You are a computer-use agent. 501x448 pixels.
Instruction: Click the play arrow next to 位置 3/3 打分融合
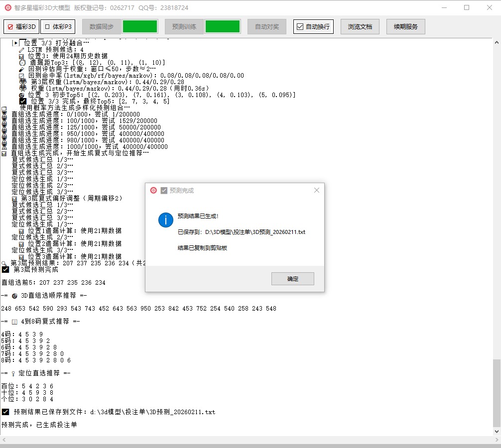pyautogui.click(x=15, y=43)
